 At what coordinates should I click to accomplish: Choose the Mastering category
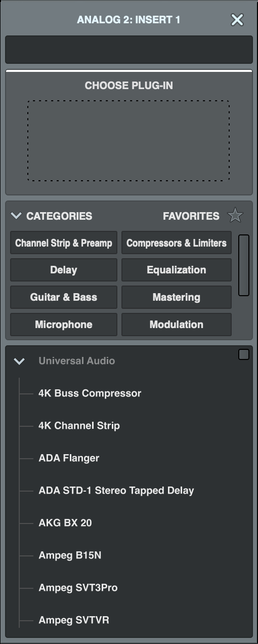tap(177, 297)
